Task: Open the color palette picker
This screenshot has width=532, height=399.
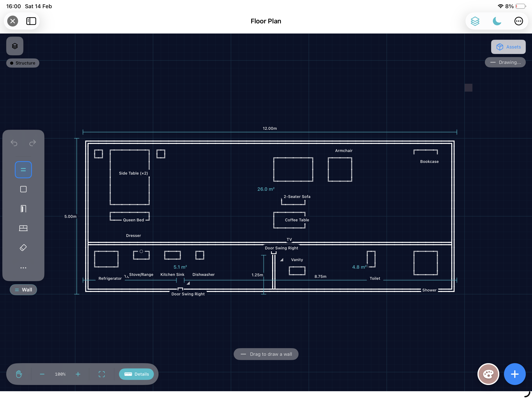Action: click(x=488, y=374)
